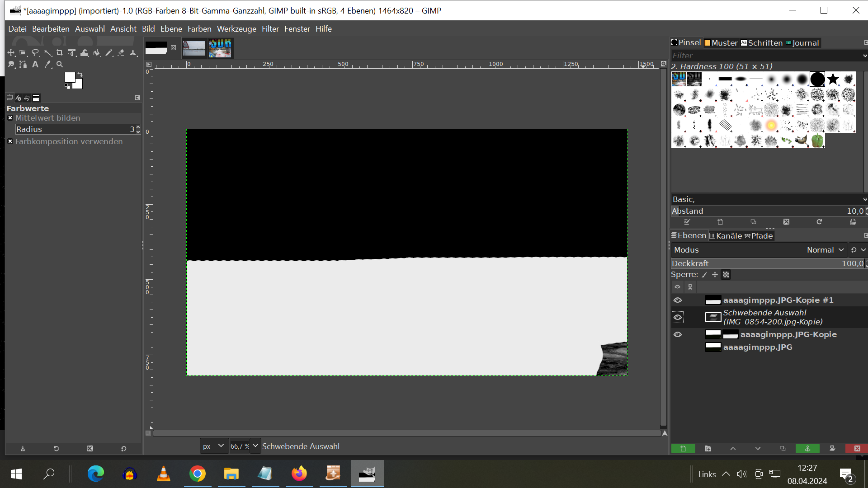Open the Filter menu
The width and height of the screenshot is (868, 488).
click(270, 29)
